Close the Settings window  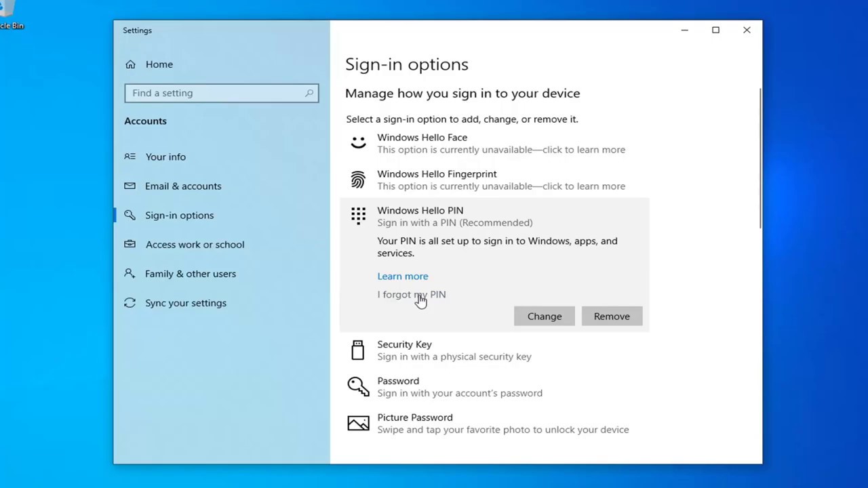tap(747, 30)
